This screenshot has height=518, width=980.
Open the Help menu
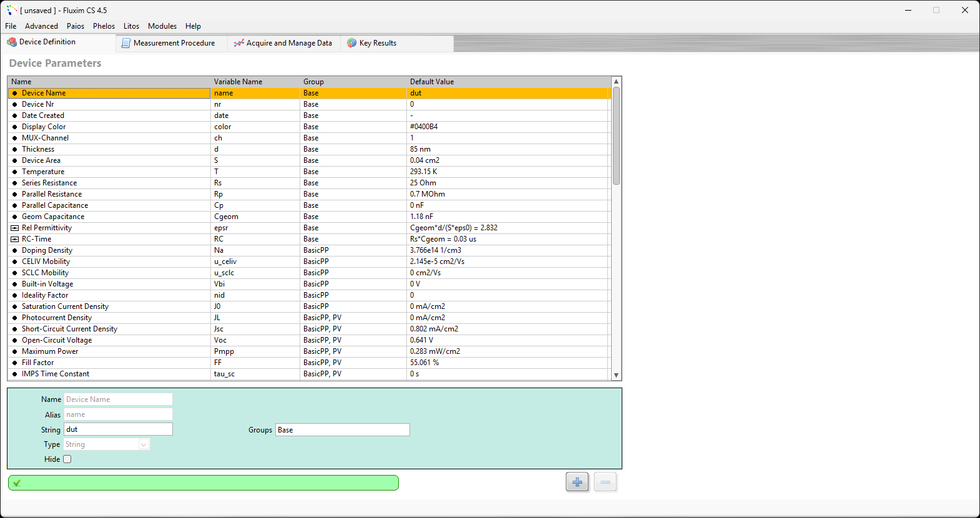[x=193, y=26]
